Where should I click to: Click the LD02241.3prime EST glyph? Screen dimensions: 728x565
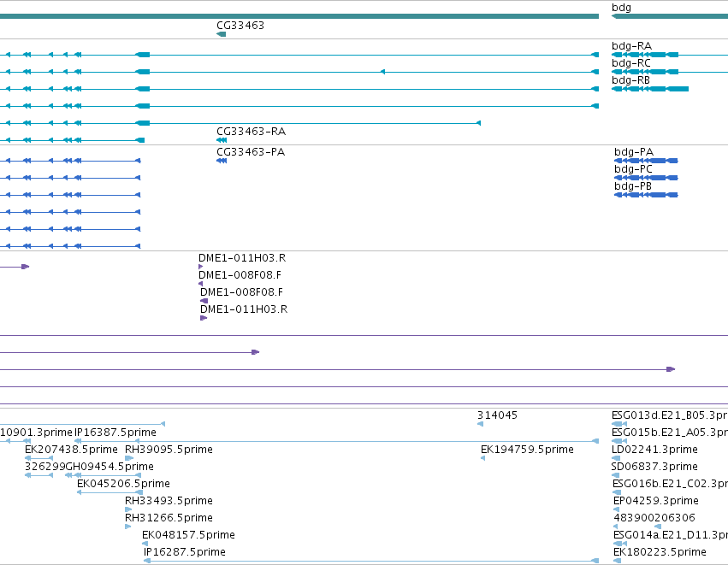[x=617, y=458]
